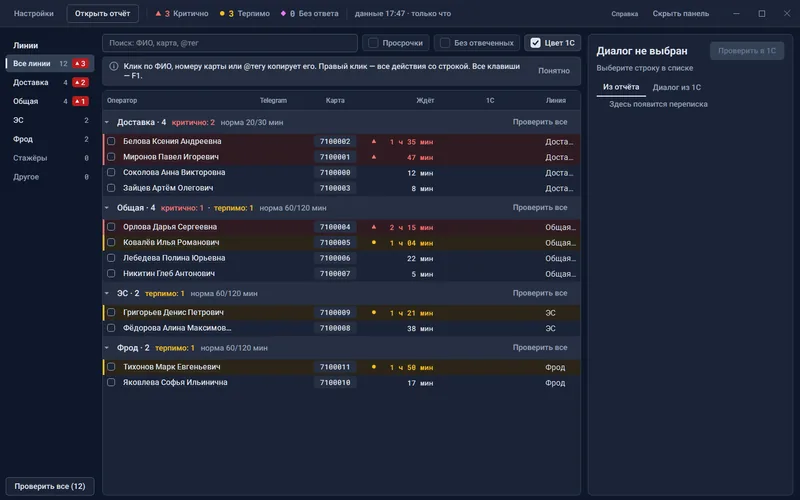
Task: Copy card number 7100008
Action: [x=335, y=328]
